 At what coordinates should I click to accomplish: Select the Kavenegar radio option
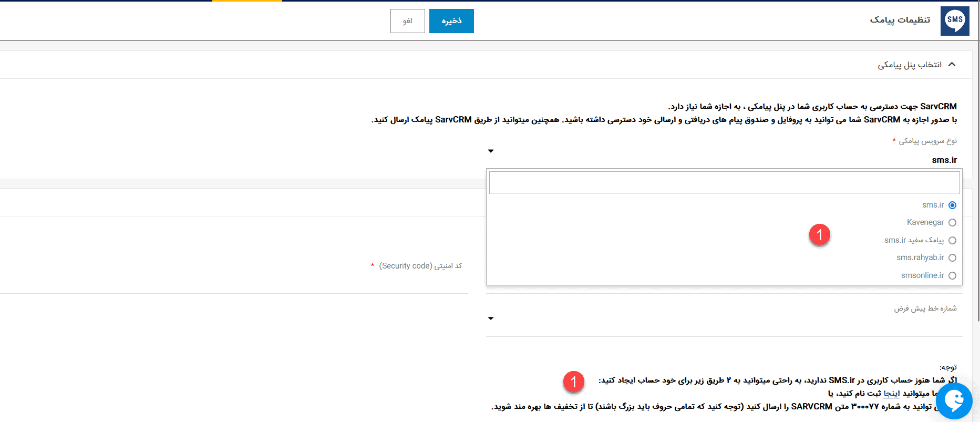pos(952,222)
